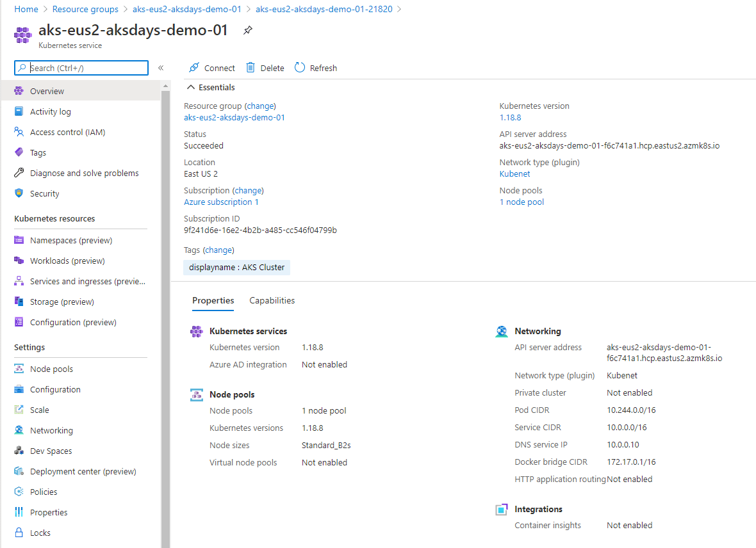This screenshot has height=548, width=756.
Task: Click the Connect plug icon
Action: [x=194, y=67]
